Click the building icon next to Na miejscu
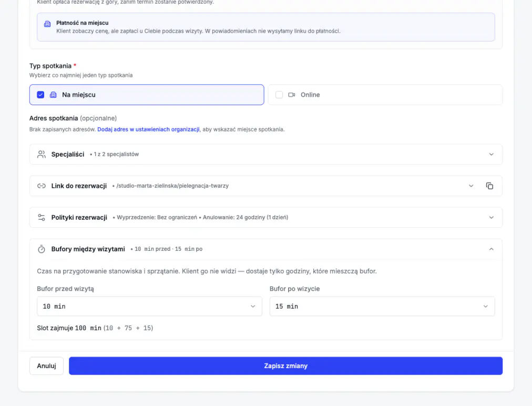Screen dimensions: 532x406 (53, 95)
